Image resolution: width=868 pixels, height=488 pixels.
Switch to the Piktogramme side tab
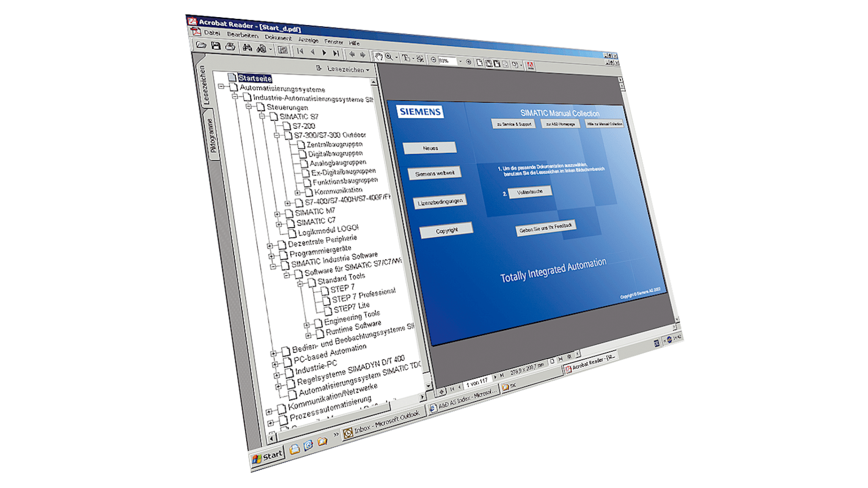click(213, 135)
